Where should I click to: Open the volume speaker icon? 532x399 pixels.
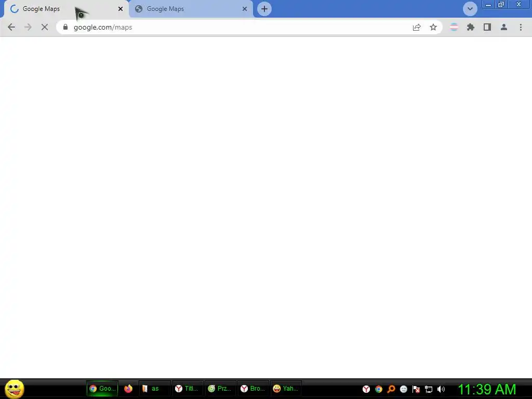click(441, 389)
